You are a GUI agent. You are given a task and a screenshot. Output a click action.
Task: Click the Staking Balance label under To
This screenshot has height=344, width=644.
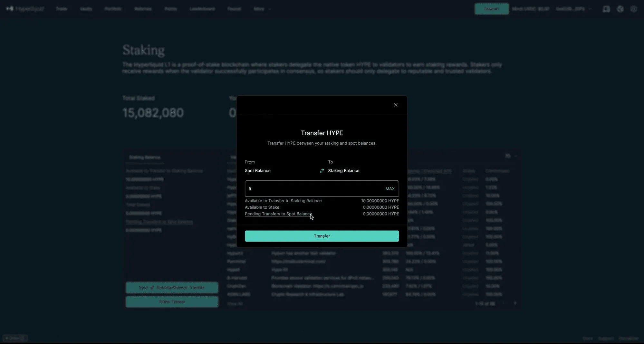click(343, 171)
